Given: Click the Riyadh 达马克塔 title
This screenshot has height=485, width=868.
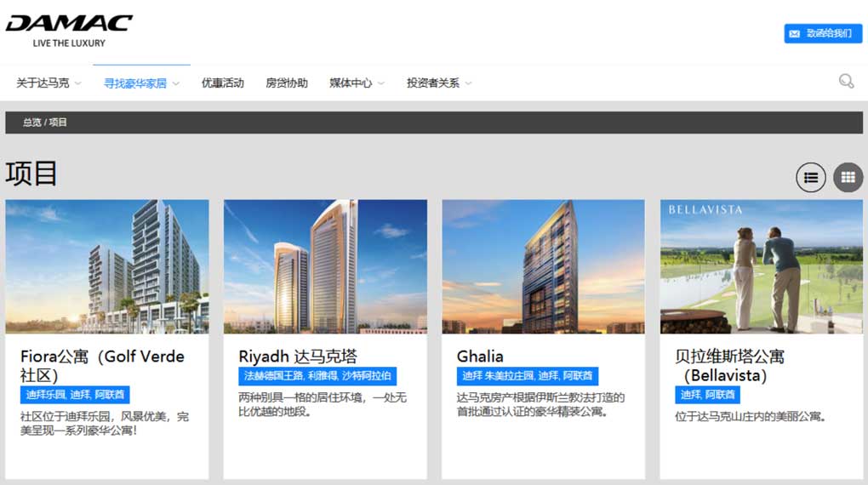Looking at the screenshot, I should point(298,356).
